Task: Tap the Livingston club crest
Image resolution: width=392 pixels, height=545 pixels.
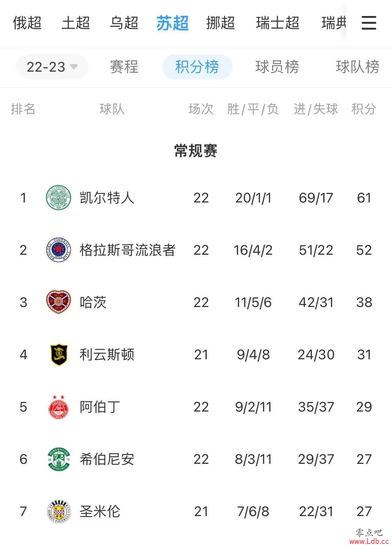Action: (x=59, y=354)
